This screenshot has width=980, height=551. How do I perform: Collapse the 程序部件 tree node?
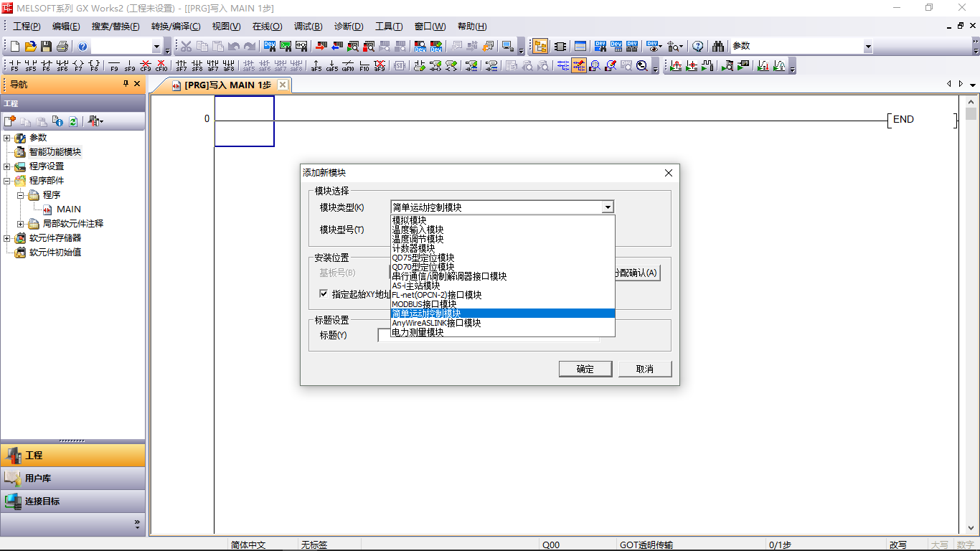[7, 181]
